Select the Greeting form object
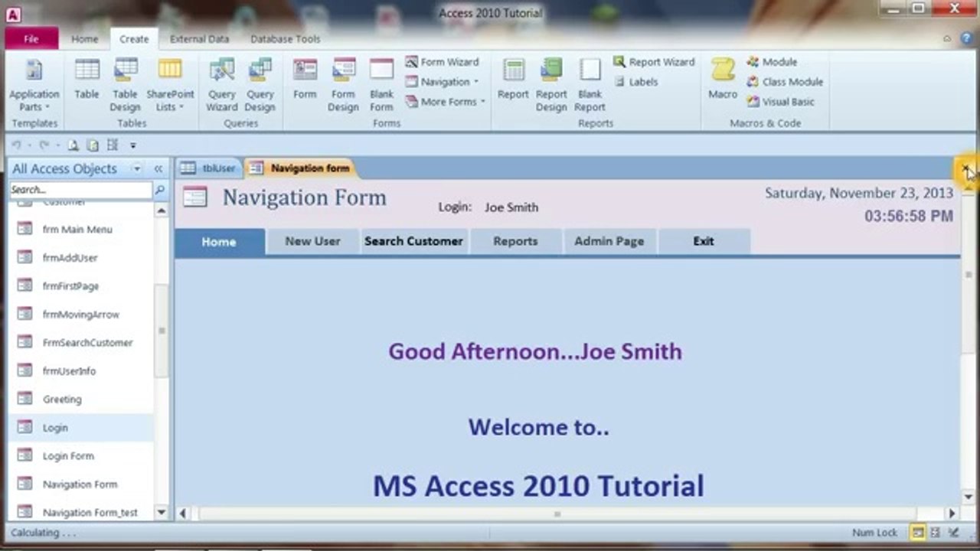Viewport: 980px width, 551px height. tap(81, 399)
